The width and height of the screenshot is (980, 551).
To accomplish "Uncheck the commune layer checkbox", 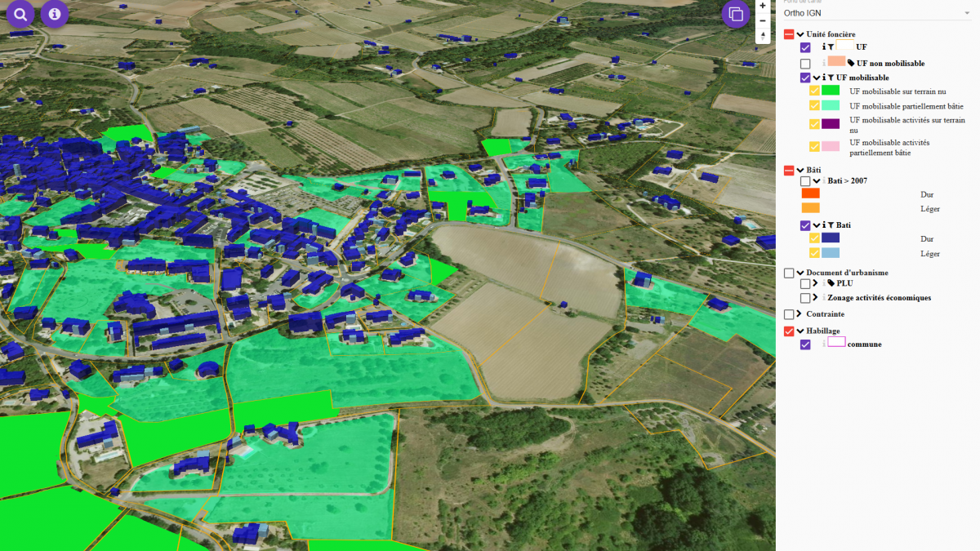I will coord(805,344).
